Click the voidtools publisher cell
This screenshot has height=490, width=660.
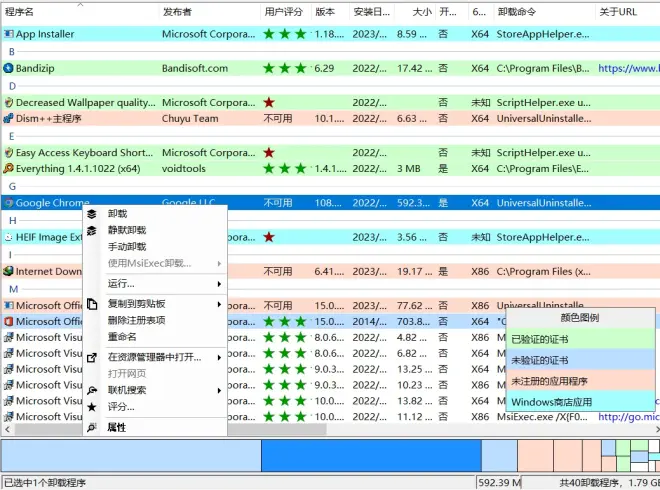click(x=184, y=169)
